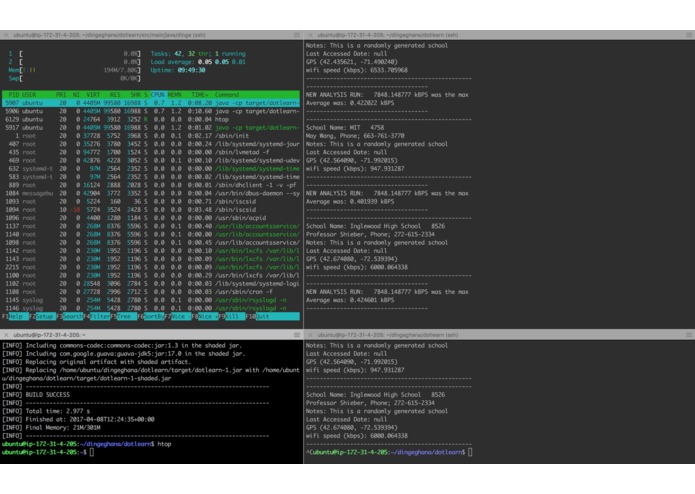Open the bottom-right pane options menu icon
This screenshot has height=494, width=695.
pyautogui.click(x=689, y=335)
